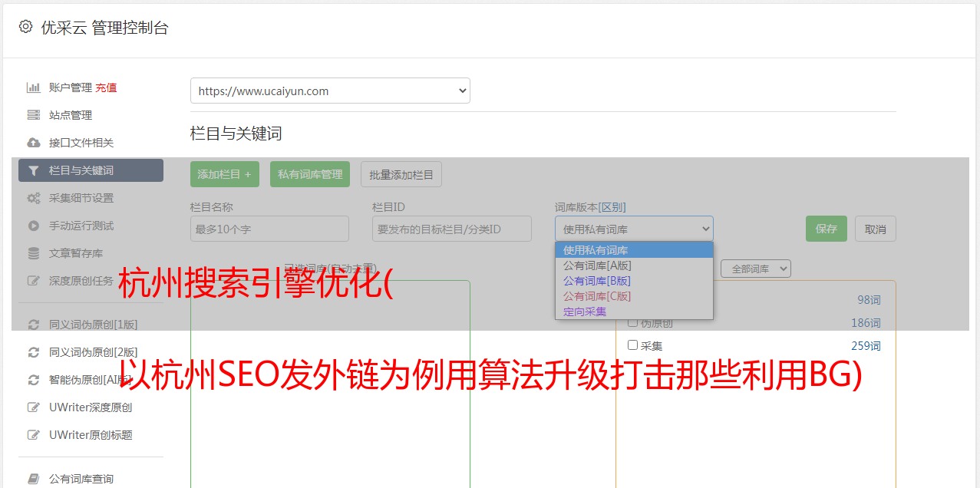Click the 取消 cancel button
980x488 pixels.
pos(876,229)
